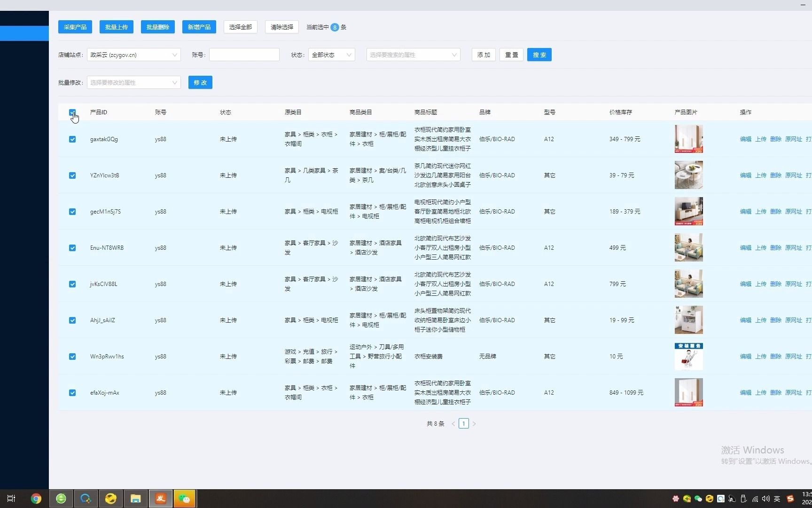Click the 清除选择 button
Screen dimensions: 812x508
click(x=282, y=27)
